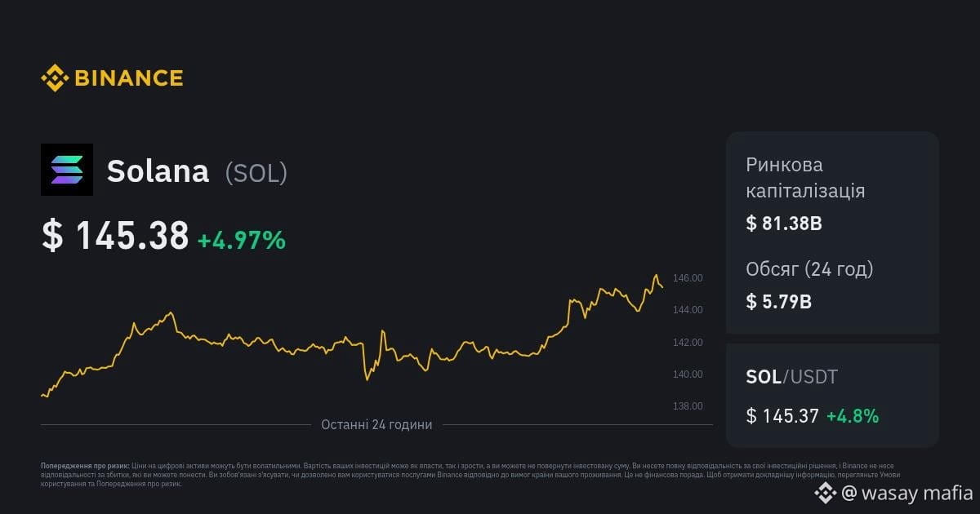Click the 142.00 axis label

(688, 342)
